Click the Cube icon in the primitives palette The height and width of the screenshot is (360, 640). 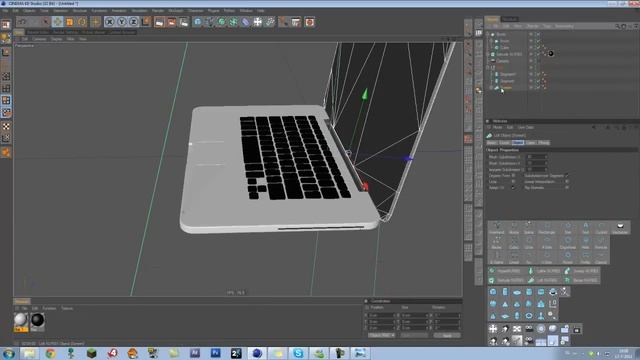tap(493, 292)
